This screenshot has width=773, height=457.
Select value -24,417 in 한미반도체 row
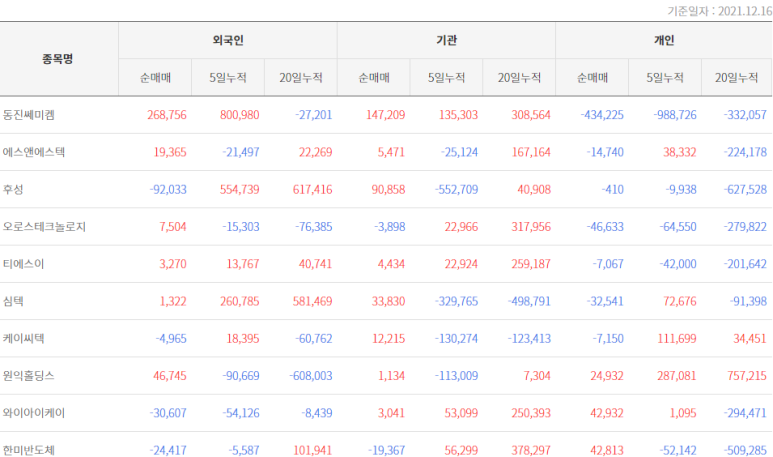168,450
